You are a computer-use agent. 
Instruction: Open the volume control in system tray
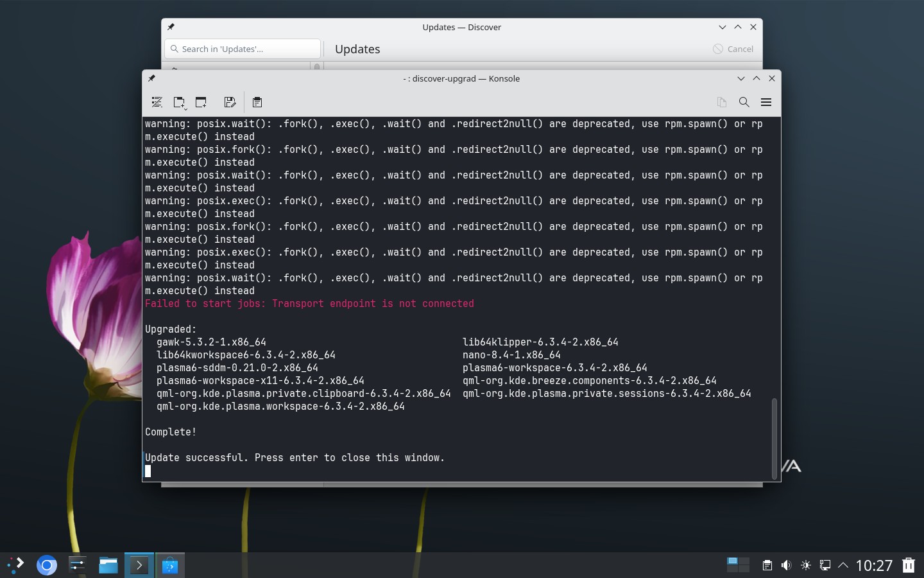pyautogui.click(x=786, y=565)
